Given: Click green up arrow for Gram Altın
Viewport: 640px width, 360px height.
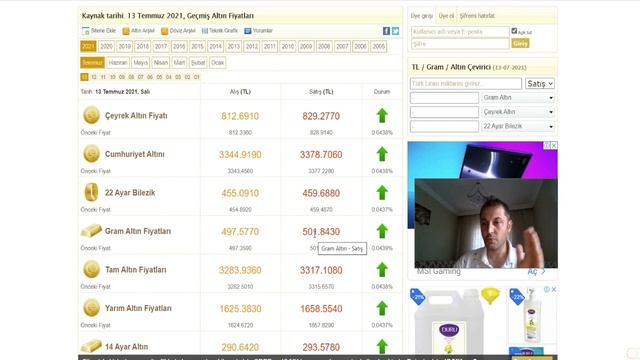Looking at the screenshot, I should click(382, 231).
